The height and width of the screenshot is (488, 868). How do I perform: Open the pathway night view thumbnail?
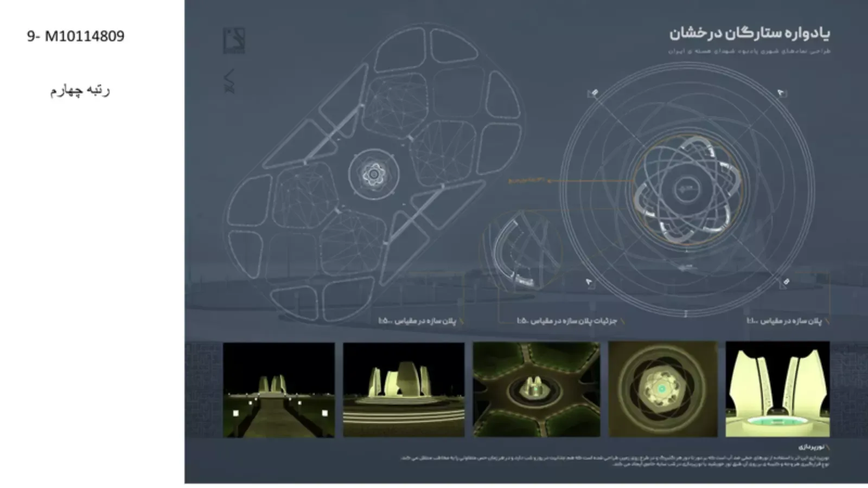pyautogui.click(x=279, y=389)
